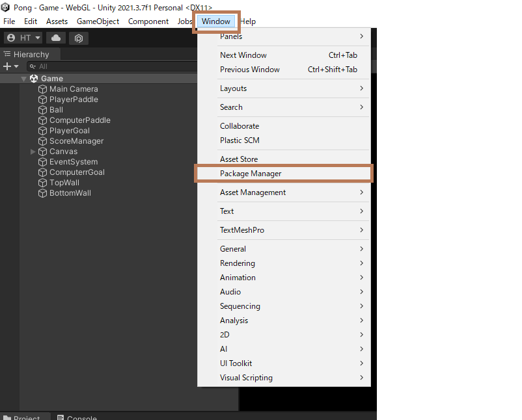Click the cube icon of Ball

pyautogui.click(x=42, y=110)
